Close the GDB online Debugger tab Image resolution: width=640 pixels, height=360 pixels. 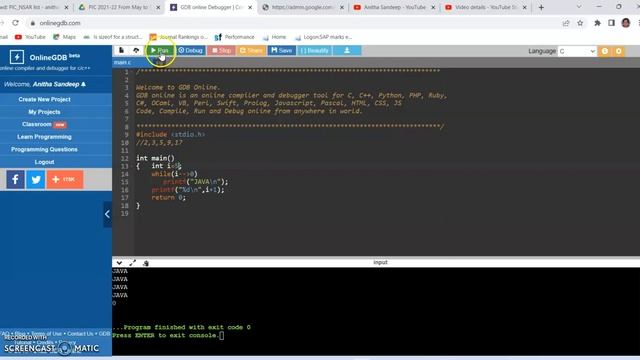pyautogui.click(x=250, y=7)
